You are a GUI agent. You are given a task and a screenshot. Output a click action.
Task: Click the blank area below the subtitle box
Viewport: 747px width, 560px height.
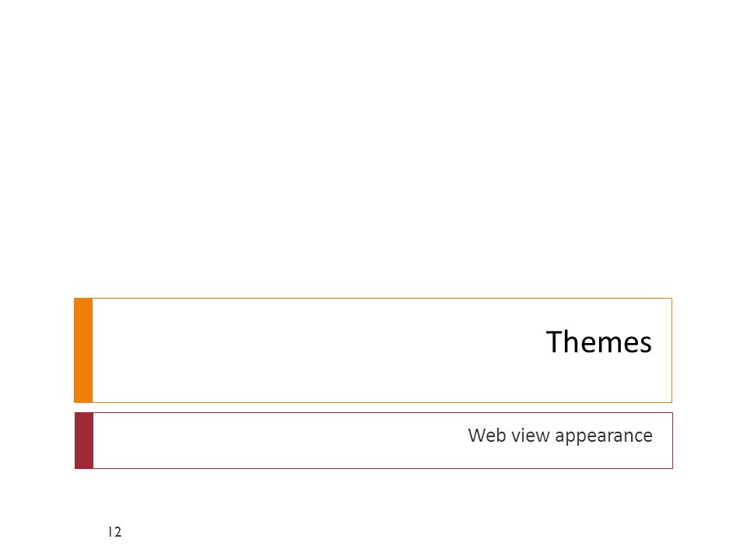pos(373,495)
